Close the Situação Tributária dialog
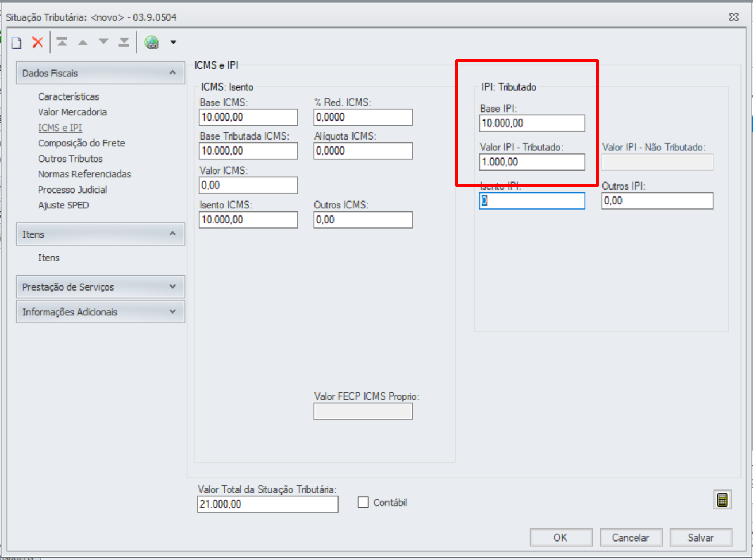 [734, 17]
